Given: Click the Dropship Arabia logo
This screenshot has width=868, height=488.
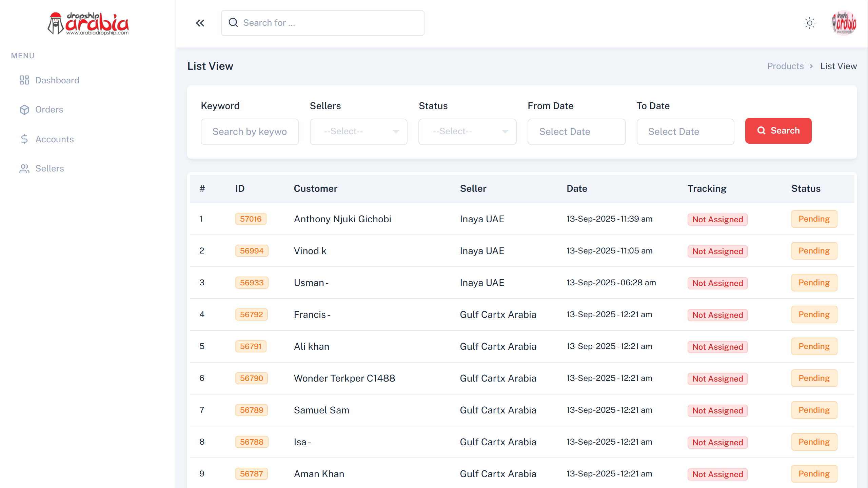Looking at the screenshot, I should [88, 24].
